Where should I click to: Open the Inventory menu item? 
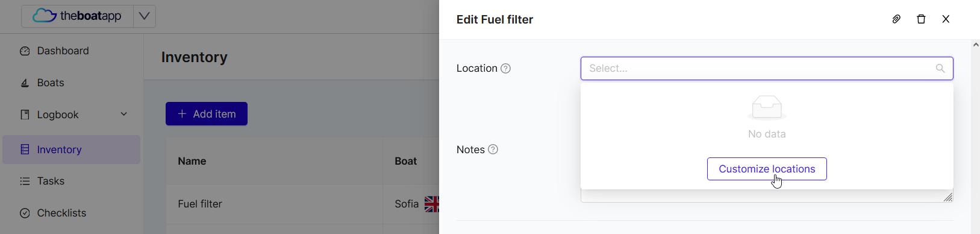[71, 150]
